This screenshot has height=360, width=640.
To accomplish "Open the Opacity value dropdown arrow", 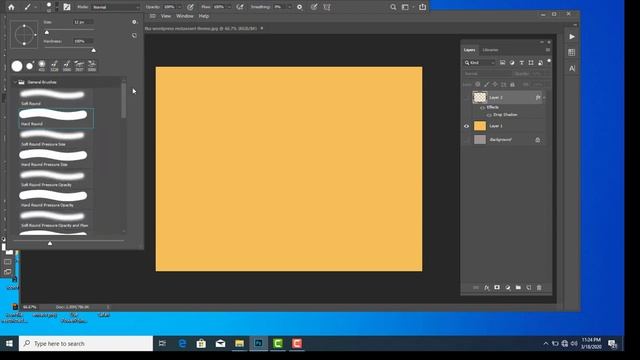I will [x=179, y=7].
